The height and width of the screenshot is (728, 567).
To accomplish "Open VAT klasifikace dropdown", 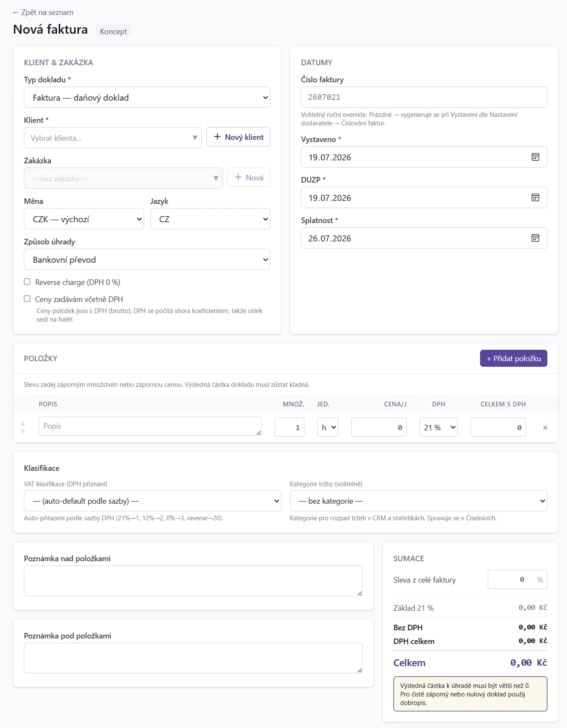I will click(x=153, y=501).
